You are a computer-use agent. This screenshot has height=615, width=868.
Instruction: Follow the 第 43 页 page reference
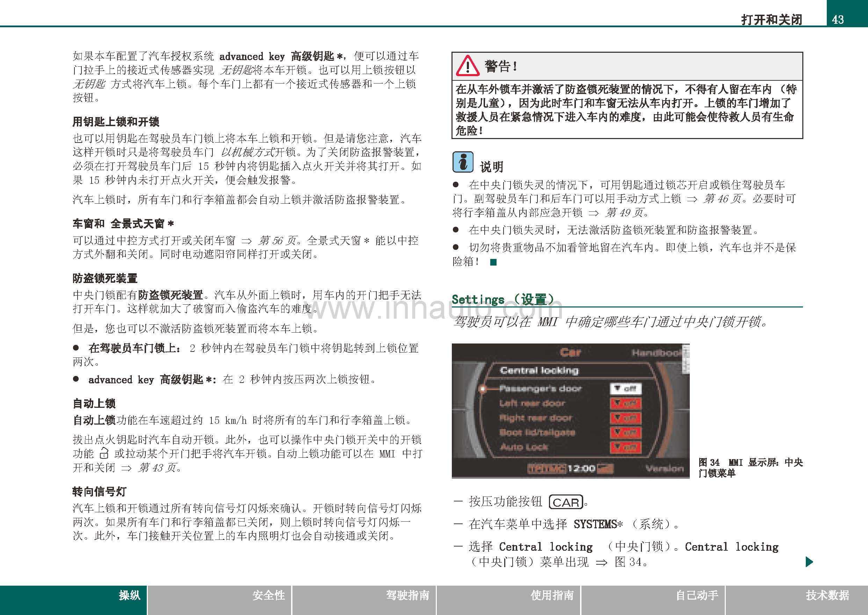click(157, 468)
